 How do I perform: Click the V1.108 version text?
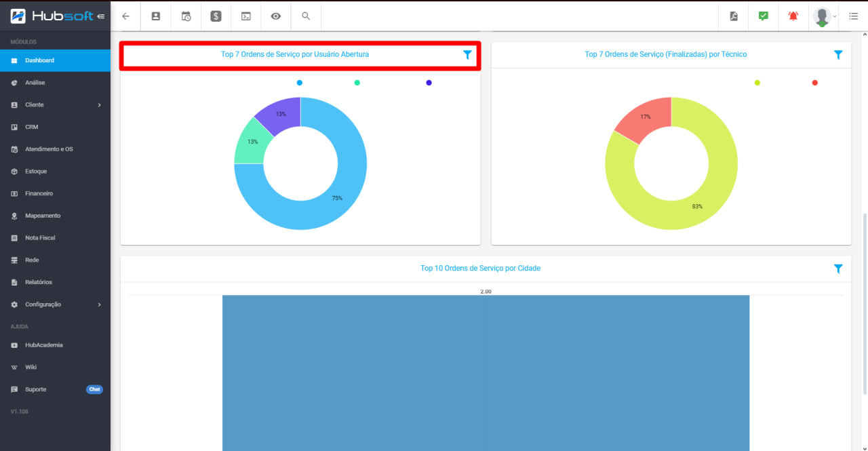click(19, 412)
